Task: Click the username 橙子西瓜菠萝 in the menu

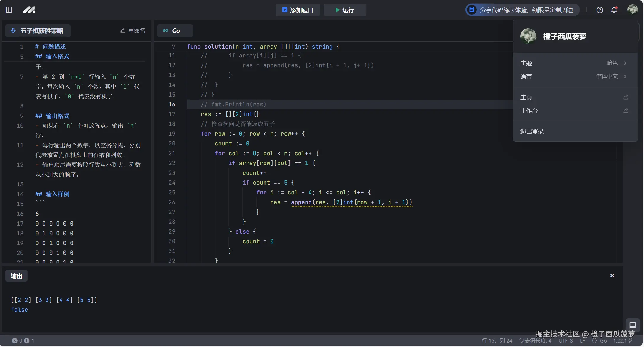Action: point(565,36)
